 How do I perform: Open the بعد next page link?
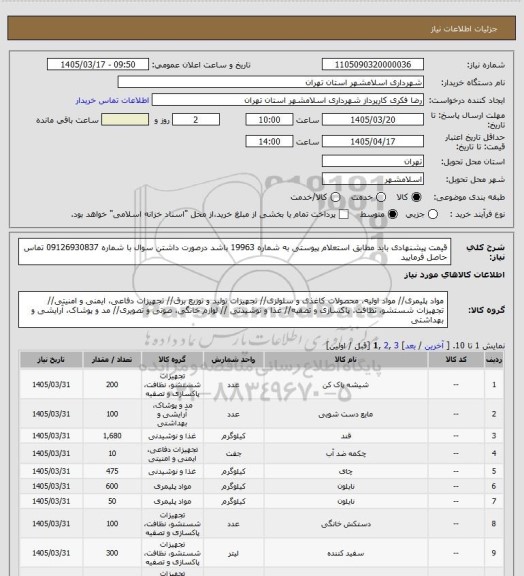(x=410, y=346)
